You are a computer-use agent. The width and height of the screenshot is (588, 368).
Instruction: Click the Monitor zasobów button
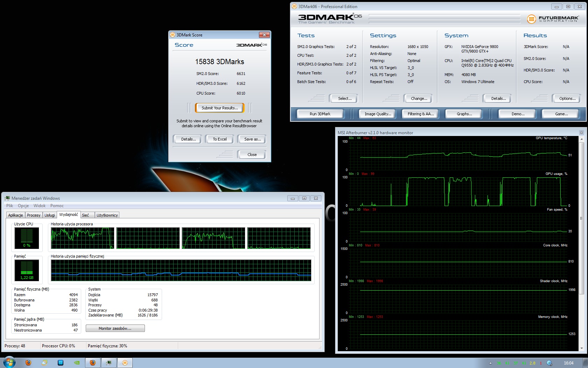[115, 328]
